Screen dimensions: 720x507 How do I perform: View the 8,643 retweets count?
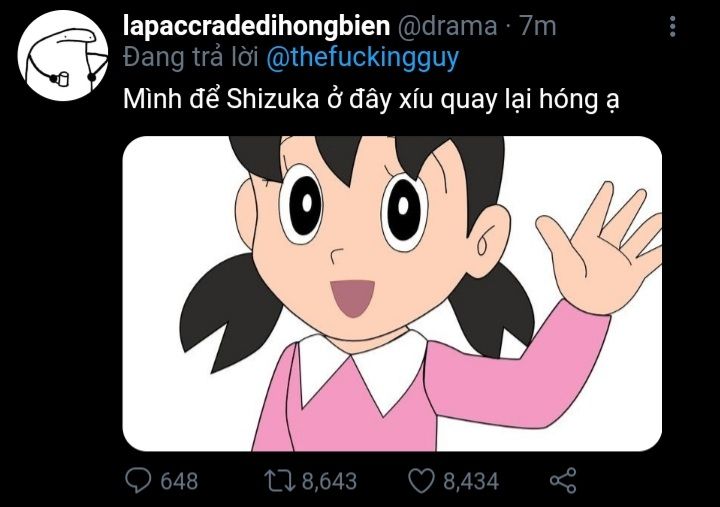point(329,481)
